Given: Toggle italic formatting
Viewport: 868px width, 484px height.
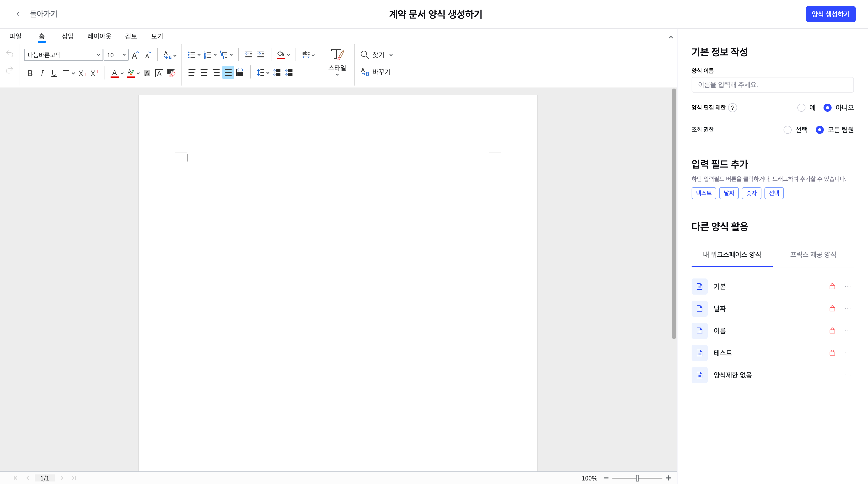Looking at the screenshot, I should pyautogui.click(x=42, y=73).
